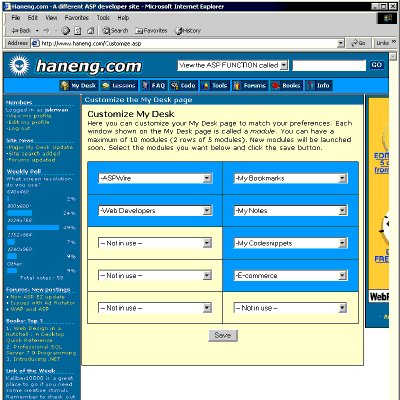Open the Favorites toolbar button

pos(151,31)
